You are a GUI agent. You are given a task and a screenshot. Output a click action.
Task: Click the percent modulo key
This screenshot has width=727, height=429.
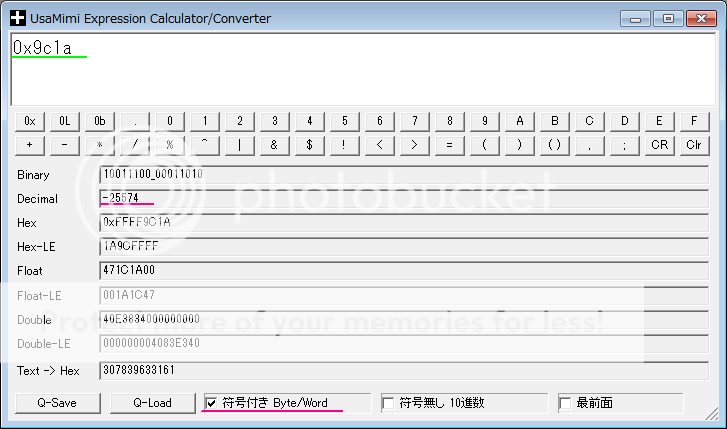170,145
